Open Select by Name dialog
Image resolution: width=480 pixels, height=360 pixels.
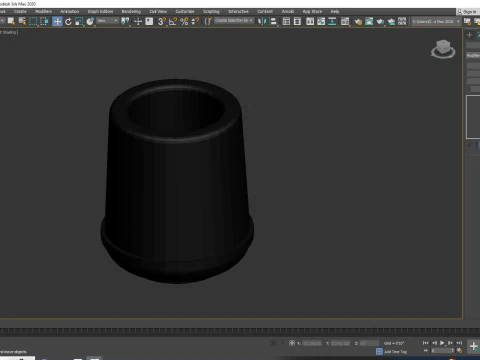[x=22, y=22]
